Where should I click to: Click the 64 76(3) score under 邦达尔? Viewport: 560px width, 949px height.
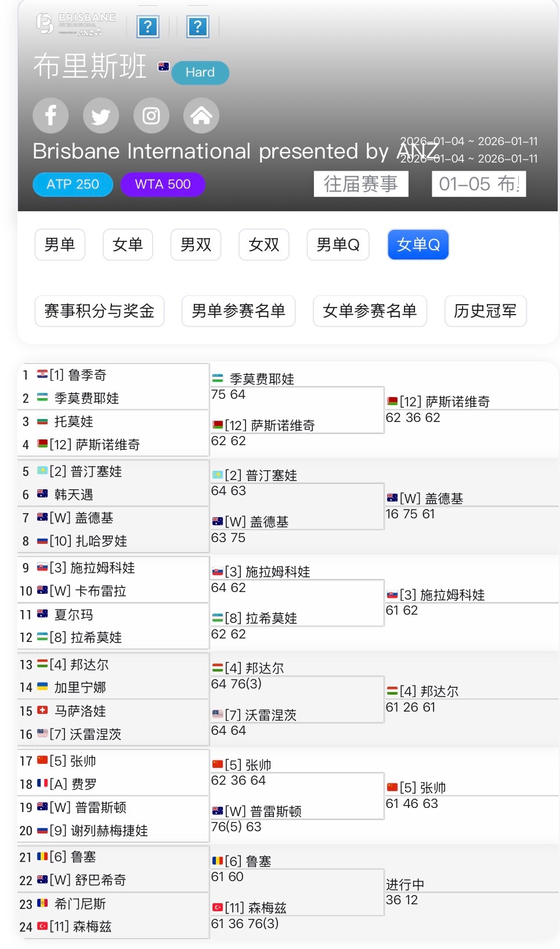click(x=236, y=684)
